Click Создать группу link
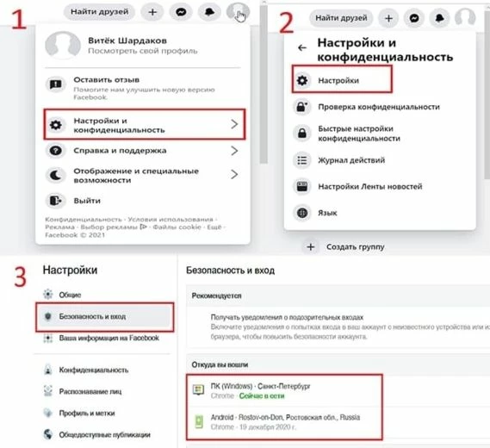The height and width of the screenshot is (448, 490). pos(356,246)
